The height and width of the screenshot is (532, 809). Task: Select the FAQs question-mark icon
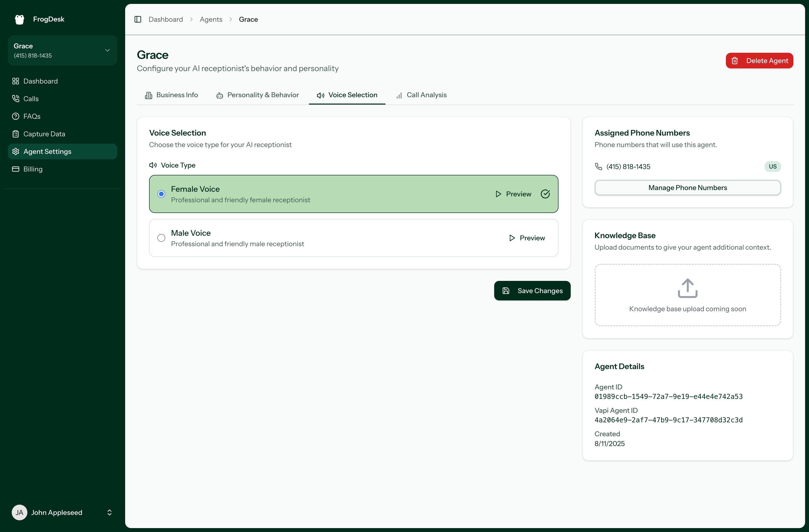[16, 116]
